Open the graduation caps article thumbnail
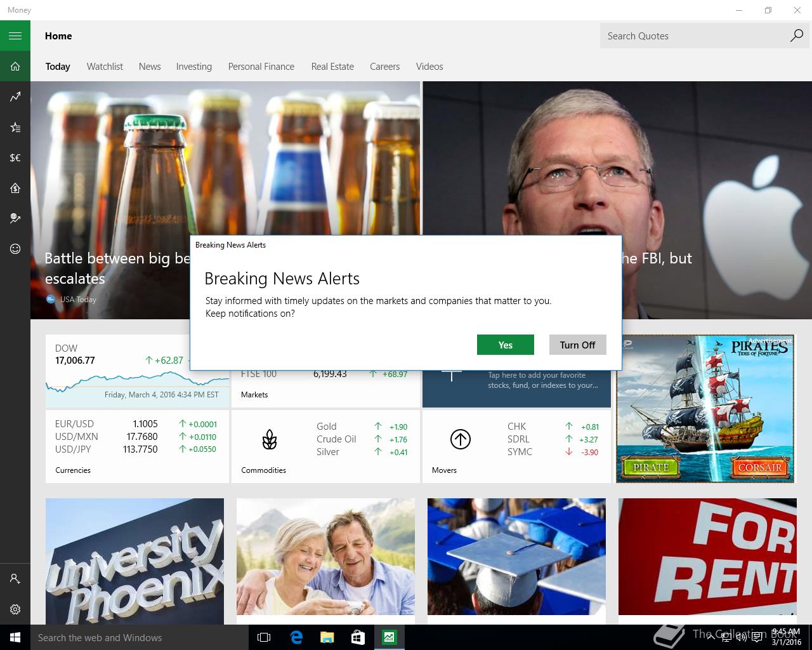This screenshot has width=812, height=650. tap(516, 557)
